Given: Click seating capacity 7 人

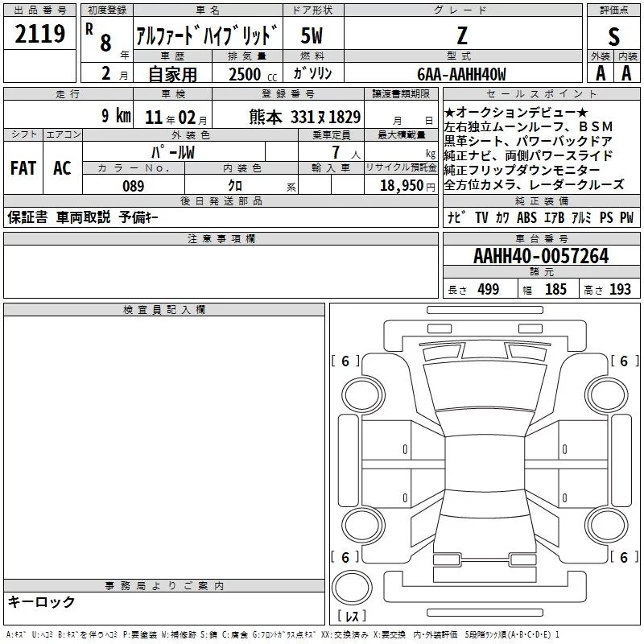Looking at the screenshot, I should [346, 152].
